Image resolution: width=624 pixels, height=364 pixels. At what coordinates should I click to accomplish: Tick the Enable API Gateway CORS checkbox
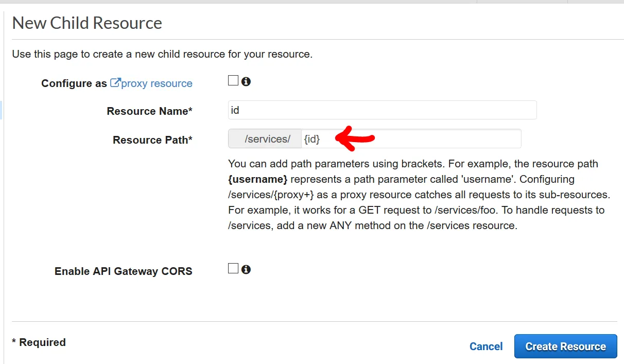(x=233, y=269)
